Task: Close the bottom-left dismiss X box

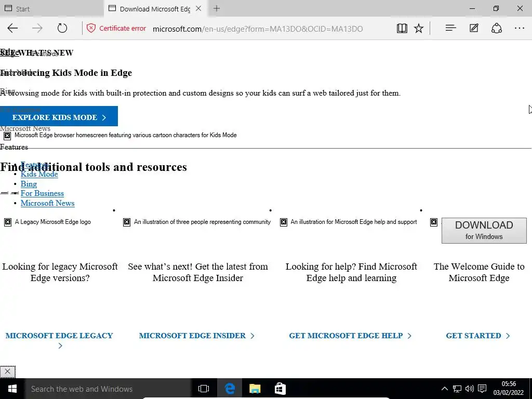Action: coord(7,371)
